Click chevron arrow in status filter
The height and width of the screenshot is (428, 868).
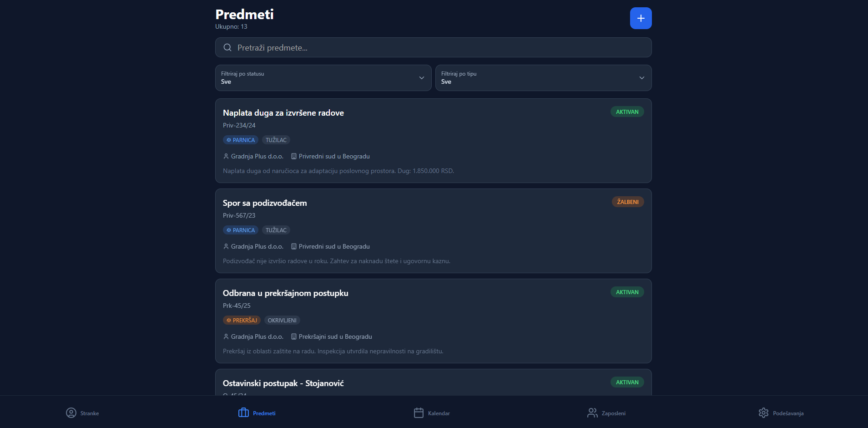click(422, 78)
